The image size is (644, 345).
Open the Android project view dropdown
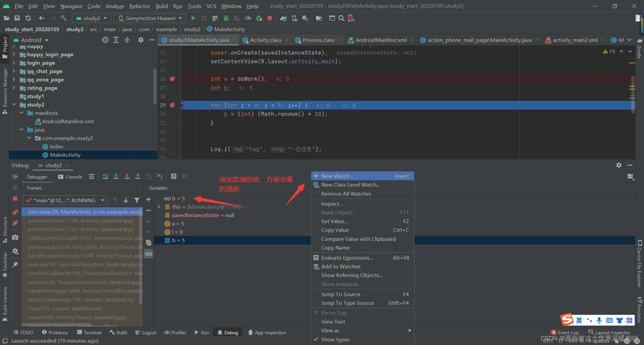31,40
